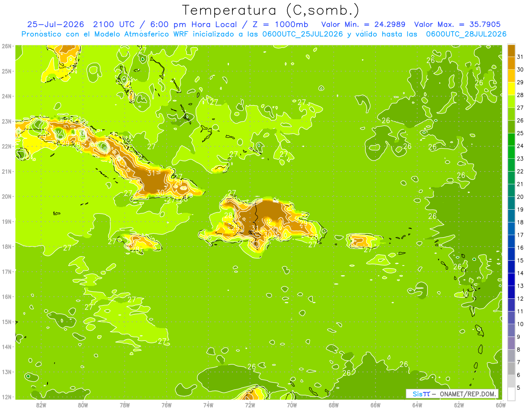Click the blue legend swatch between 15 and 16
The width and height of the screenshot is (532, 411).
click(511, 254)
